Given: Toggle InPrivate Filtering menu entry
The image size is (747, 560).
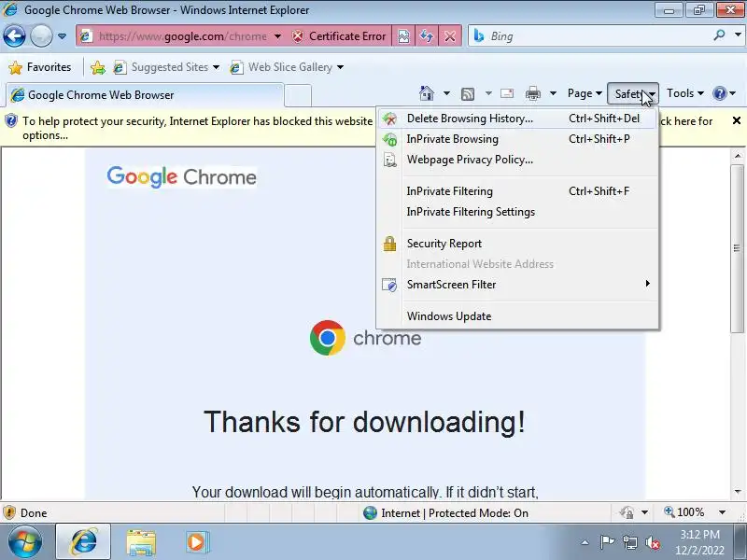Looking at the screenshot, I should pos(517,191).
